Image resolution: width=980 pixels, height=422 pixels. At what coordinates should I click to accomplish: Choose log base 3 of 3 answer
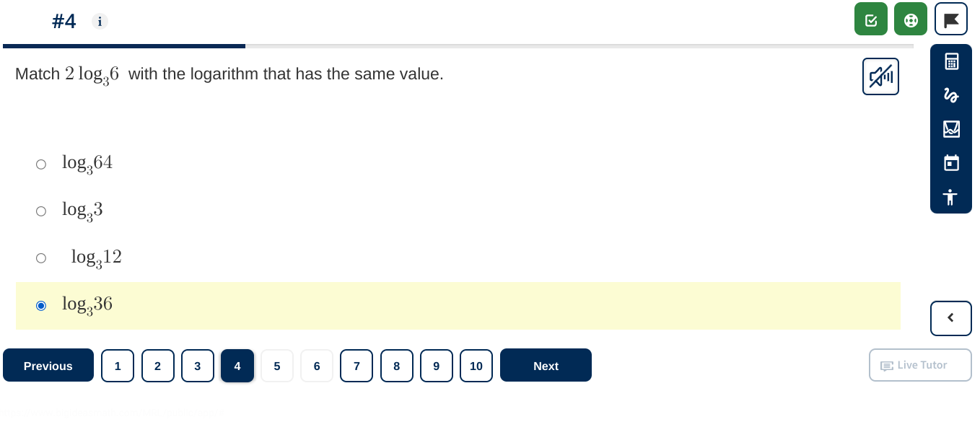41,211
